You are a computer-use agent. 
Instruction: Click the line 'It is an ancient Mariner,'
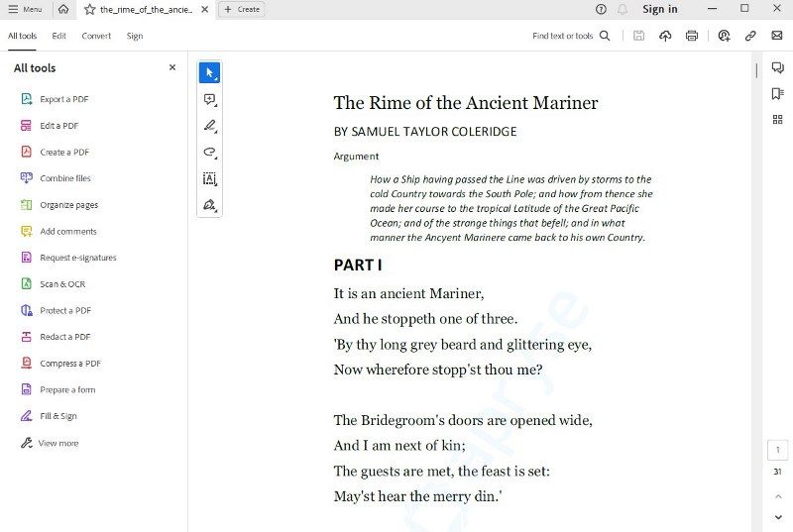tap(408, 293)
